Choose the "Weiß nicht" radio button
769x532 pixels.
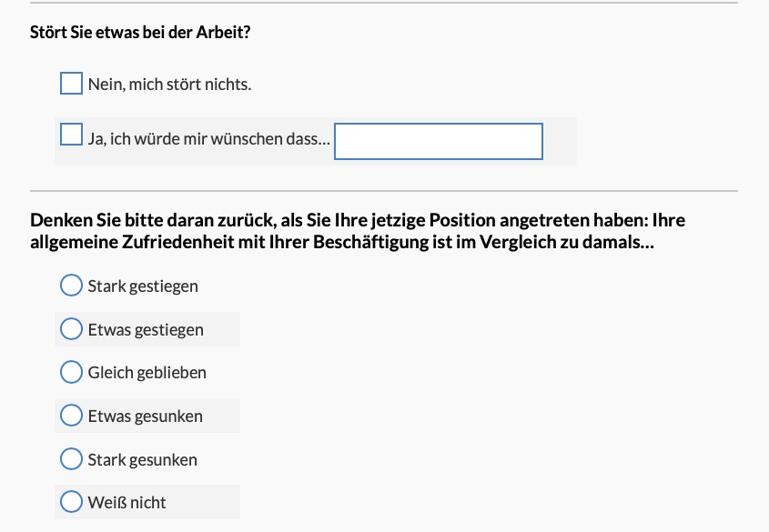(x=71, y=502)
